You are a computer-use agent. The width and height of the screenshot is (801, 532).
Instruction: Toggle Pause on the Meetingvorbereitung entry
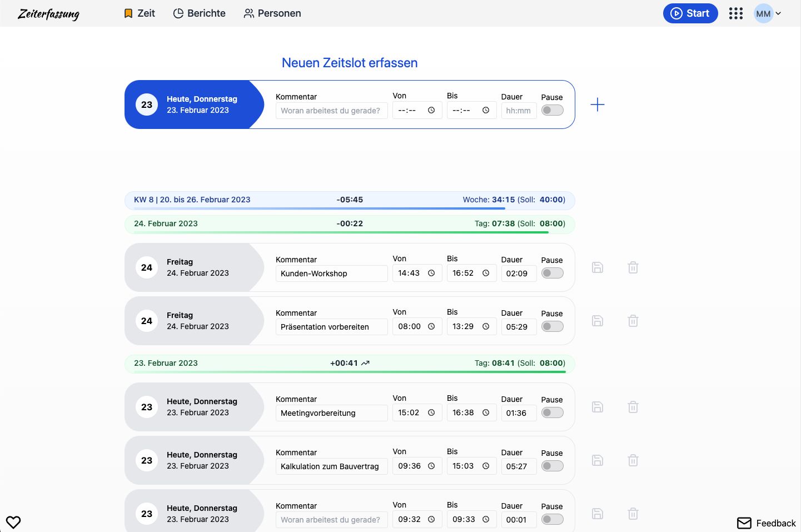[x=553, y=412]
